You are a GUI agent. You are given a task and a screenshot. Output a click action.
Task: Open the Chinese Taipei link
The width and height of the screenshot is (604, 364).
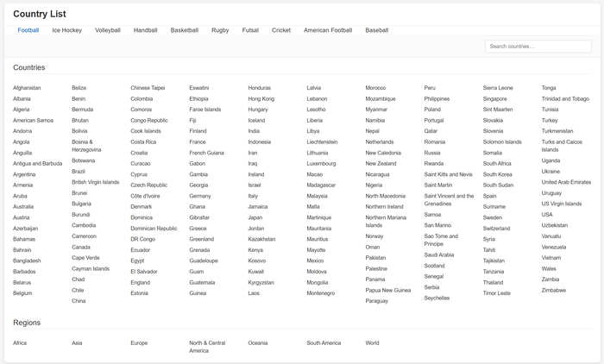(x=148, y=88)
